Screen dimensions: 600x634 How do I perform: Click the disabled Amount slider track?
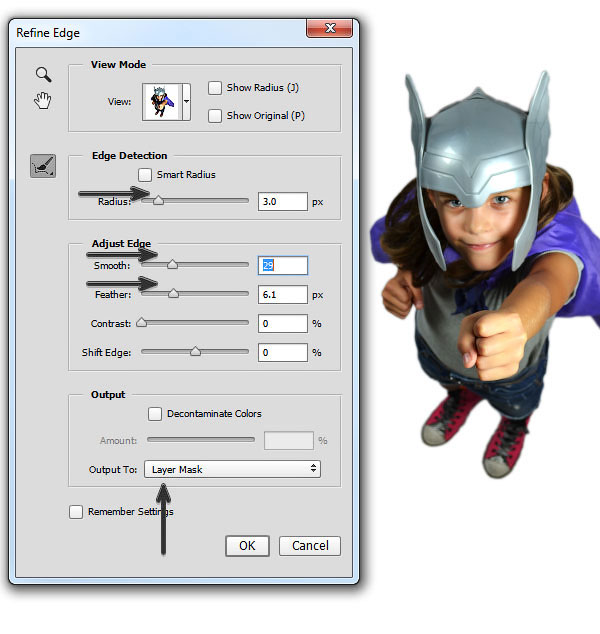coord(201,440)
